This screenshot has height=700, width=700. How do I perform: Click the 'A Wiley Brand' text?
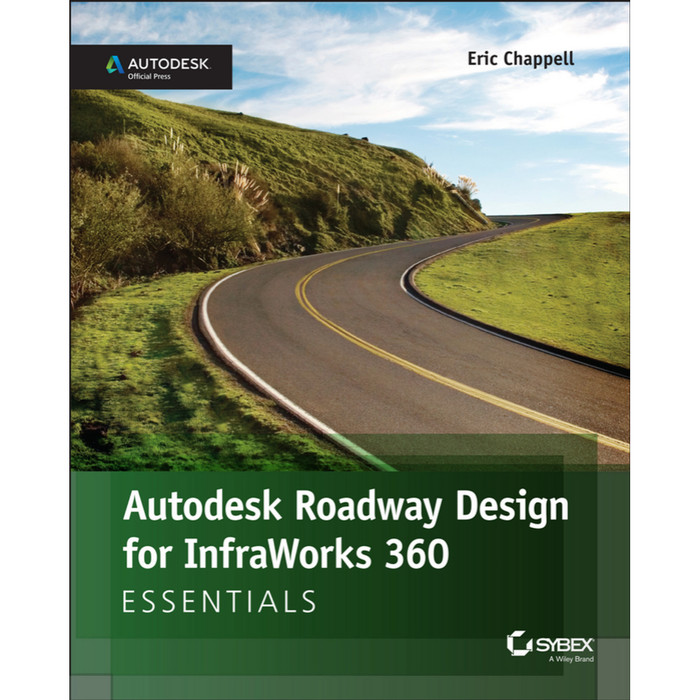click(x=571, y=659)
